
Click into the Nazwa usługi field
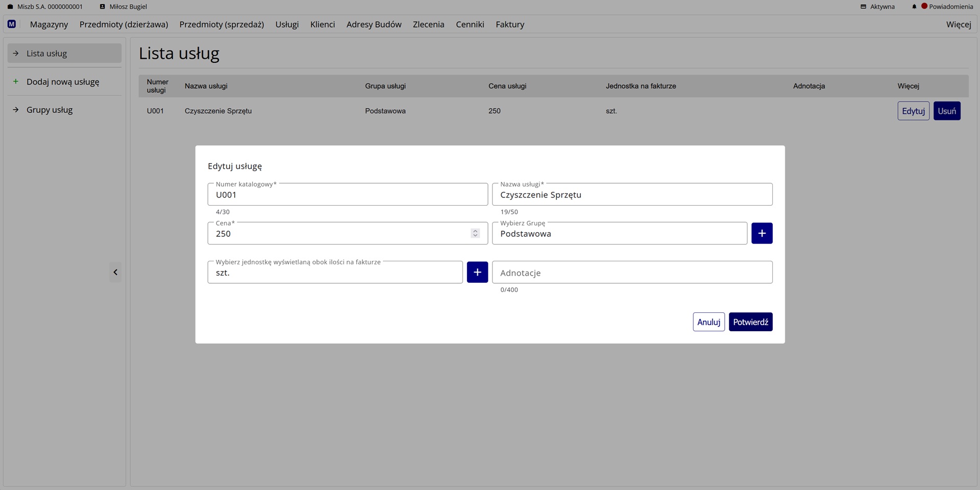coord(632,195)
